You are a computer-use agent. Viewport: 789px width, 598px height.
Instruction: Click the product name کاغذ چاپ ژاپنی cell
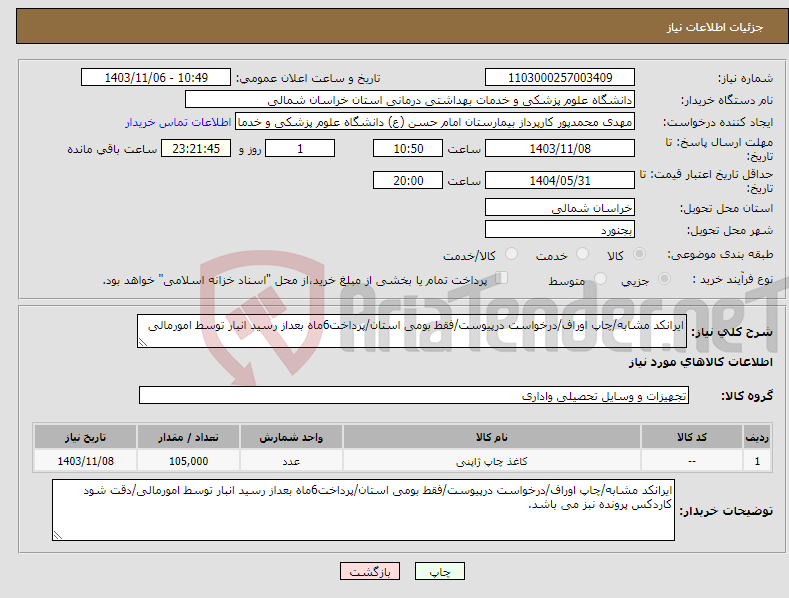tap(492, 461)
